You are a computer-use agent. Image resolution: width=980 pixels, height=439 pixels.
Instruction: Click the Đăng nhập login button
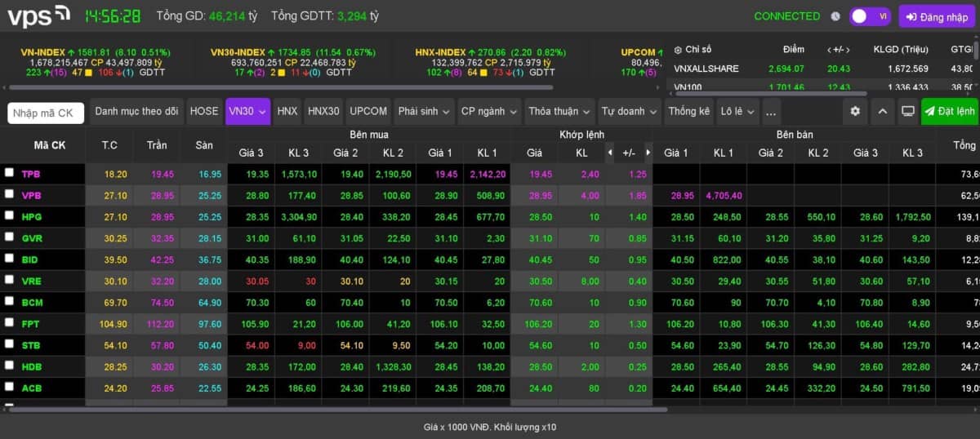[937, 16]
